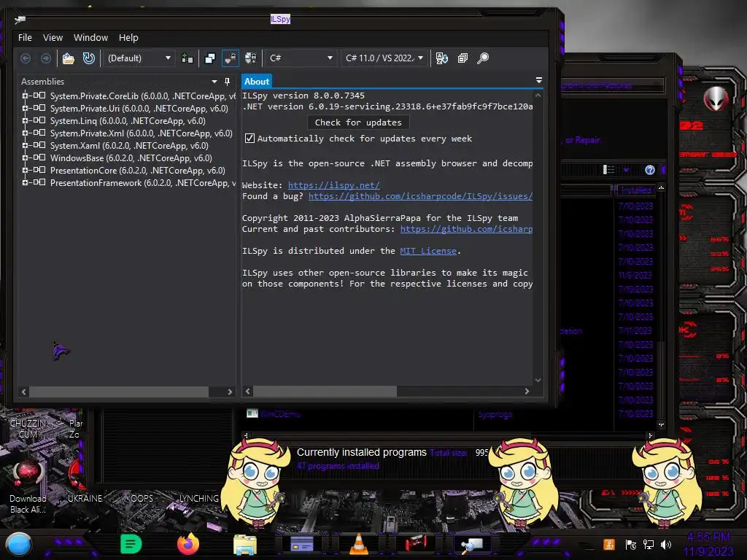Click view options icon in background window
Image resolution: width=747 pixels, height=560 pixels.
pos(608,170)
